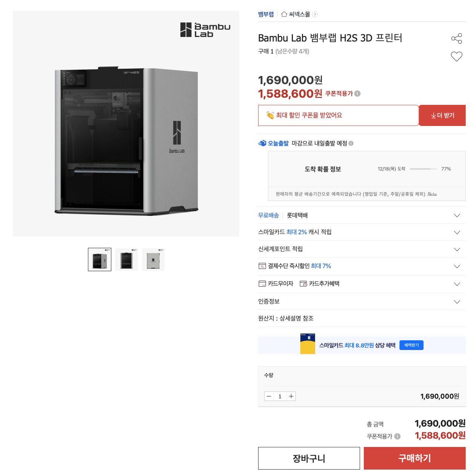Select third product thumbnail showing side view
This screenshot has width=471, height=476.
pos(153,259)
